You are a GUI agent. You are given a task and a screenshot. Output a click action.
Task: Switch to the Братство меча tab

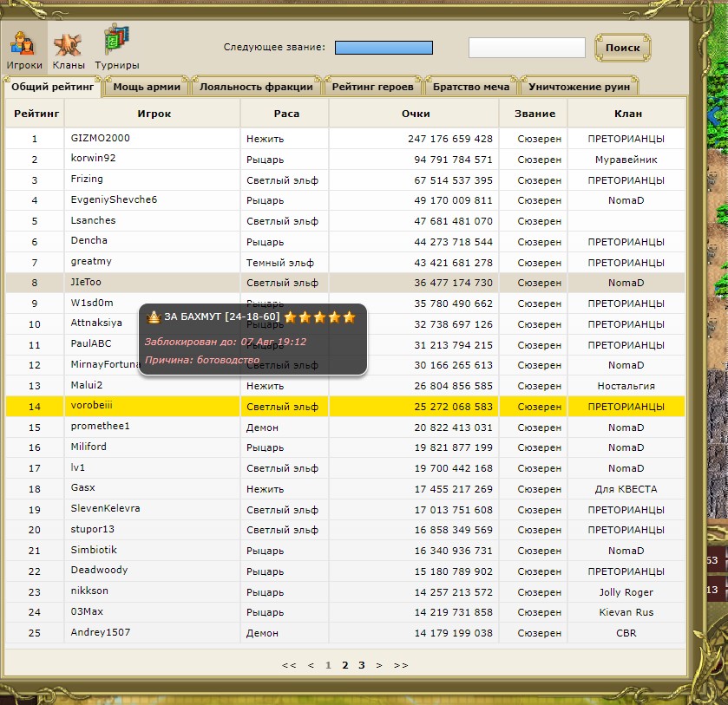(471, 87)
